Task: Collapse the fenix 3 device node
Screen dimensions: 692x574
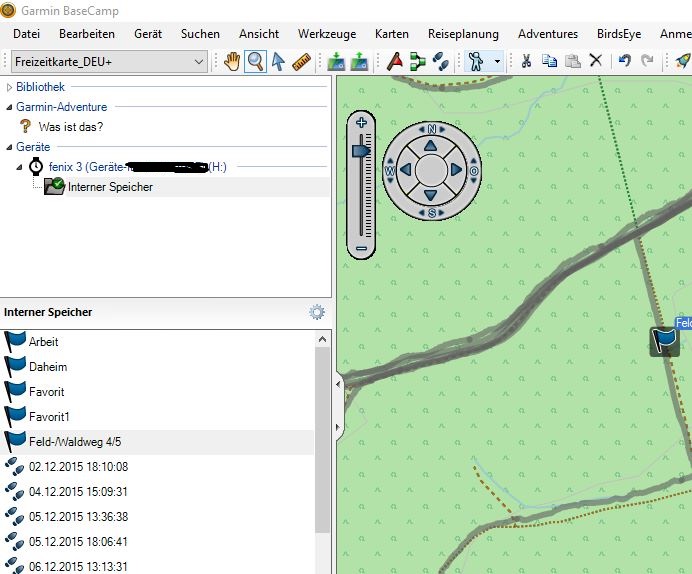Action: [19, 167]
